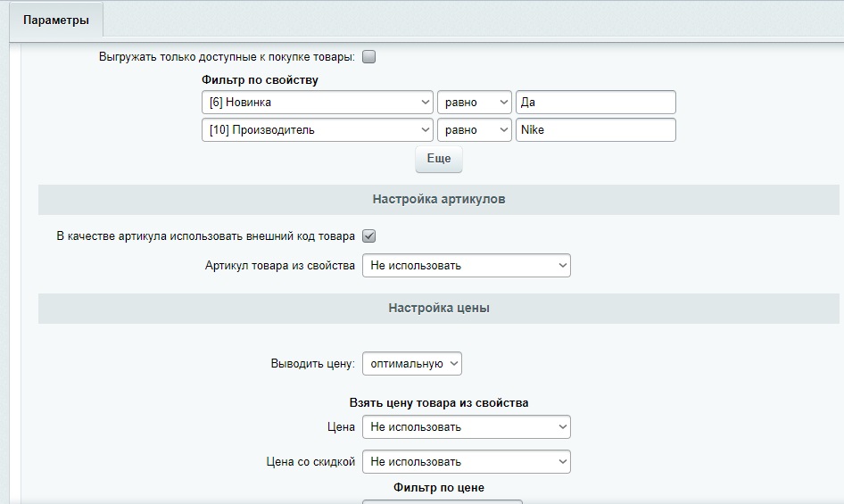Click the Настройка артикулов section header

point(438,200)
